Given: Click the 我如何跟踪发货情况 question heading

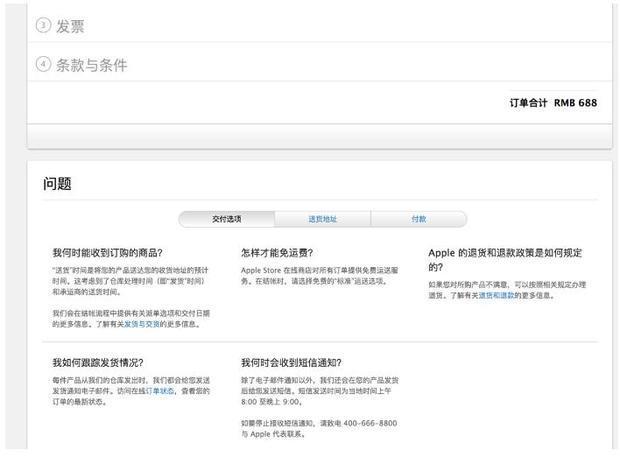Looking at the screenshot, I should 98,362.
